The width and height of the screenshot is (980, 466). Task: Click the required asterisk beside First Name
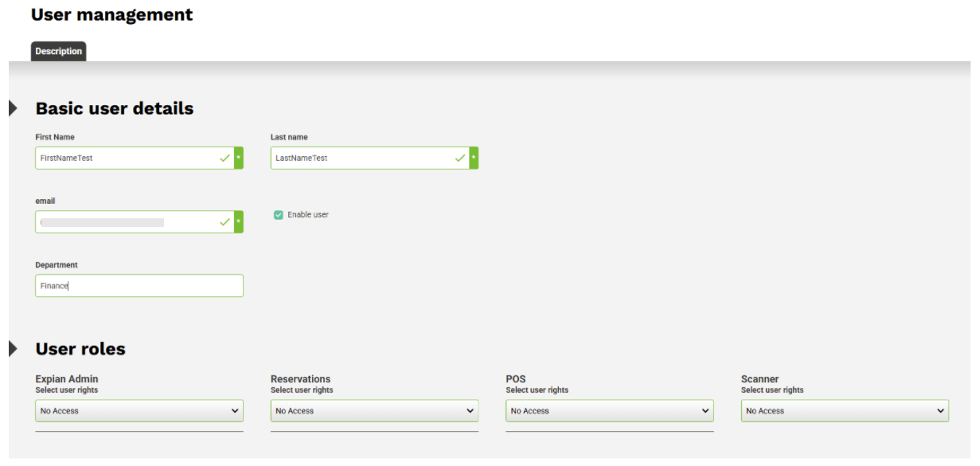[x=239, y=158]
